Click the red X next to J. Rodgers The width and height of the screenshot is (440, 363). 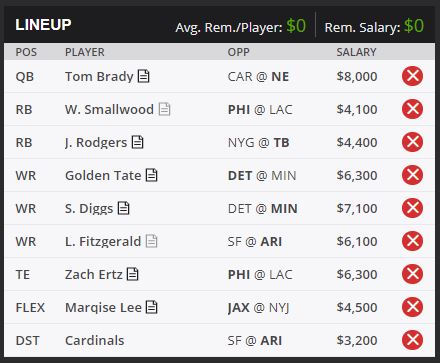[x=412, y=142]
